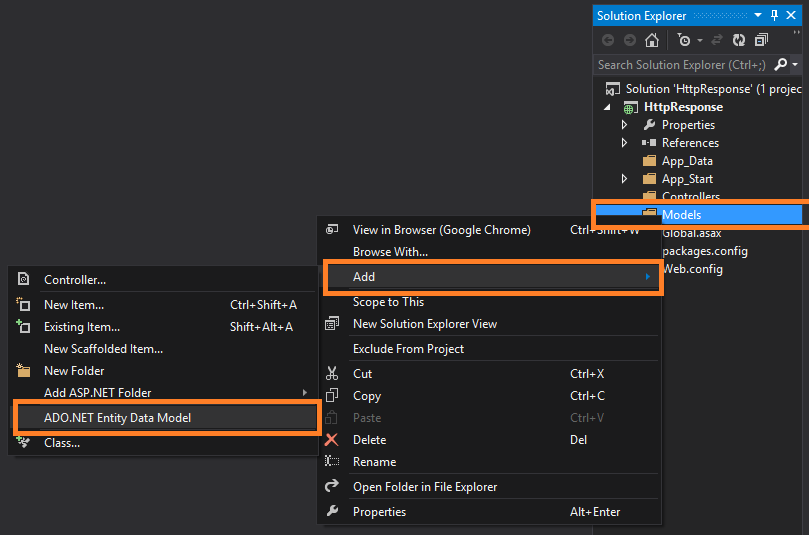Select ADO.NET Entity Data Model
The image size is (809, 535).
[117, 418]
